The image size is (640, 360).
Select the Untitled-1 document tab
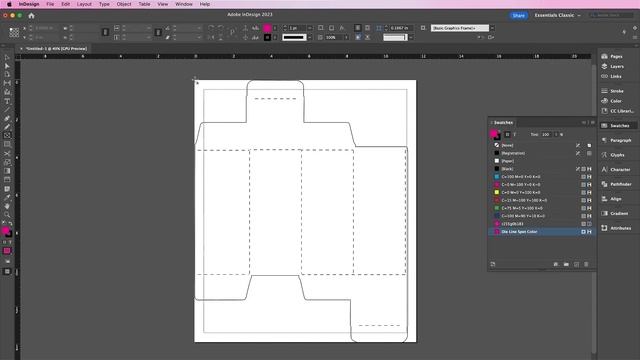56,49
